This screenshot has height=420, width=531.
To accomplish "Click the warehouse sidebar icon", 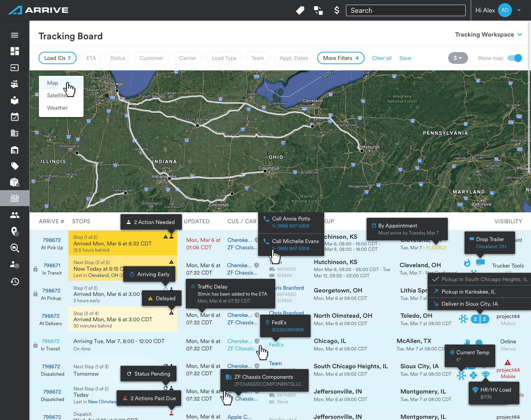I will pyautogui.click(x=15, y=150).
